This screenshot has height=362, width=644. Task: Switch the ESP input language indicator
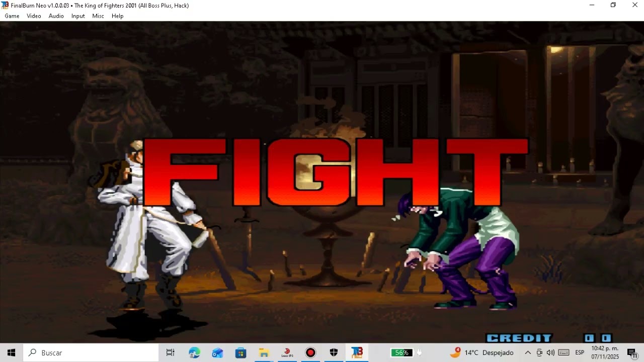pyautogui.click(x=580, y=353)
